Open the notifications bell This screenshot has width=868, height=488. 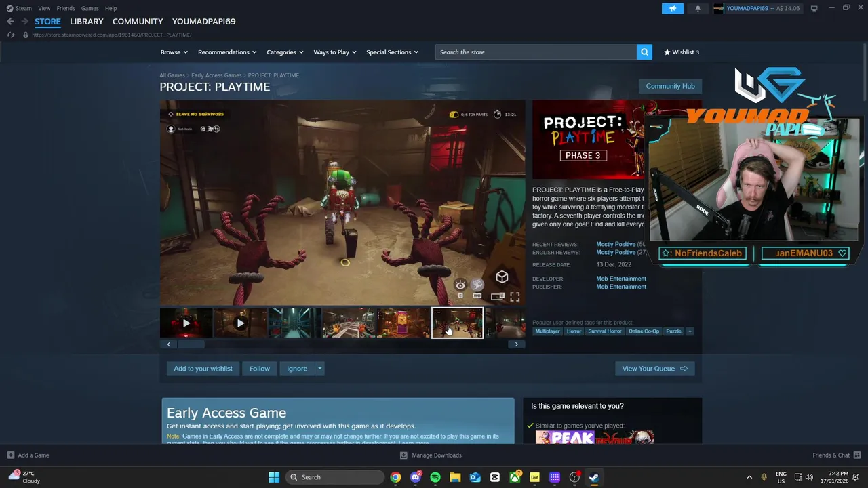(x=698, y=8)
